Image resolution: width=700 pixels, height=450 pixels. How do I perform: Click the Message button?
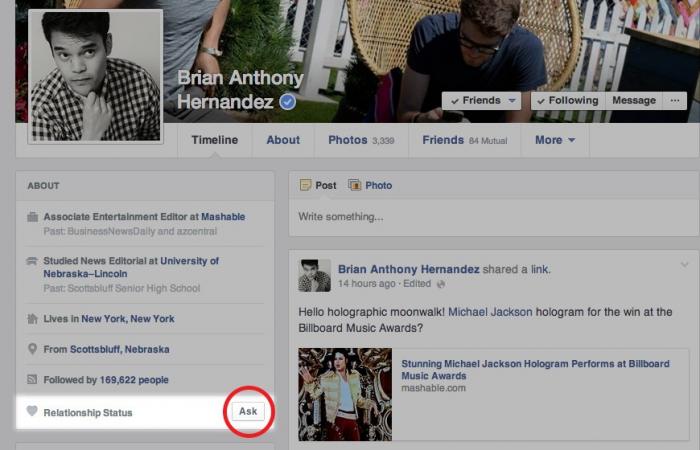634,101
